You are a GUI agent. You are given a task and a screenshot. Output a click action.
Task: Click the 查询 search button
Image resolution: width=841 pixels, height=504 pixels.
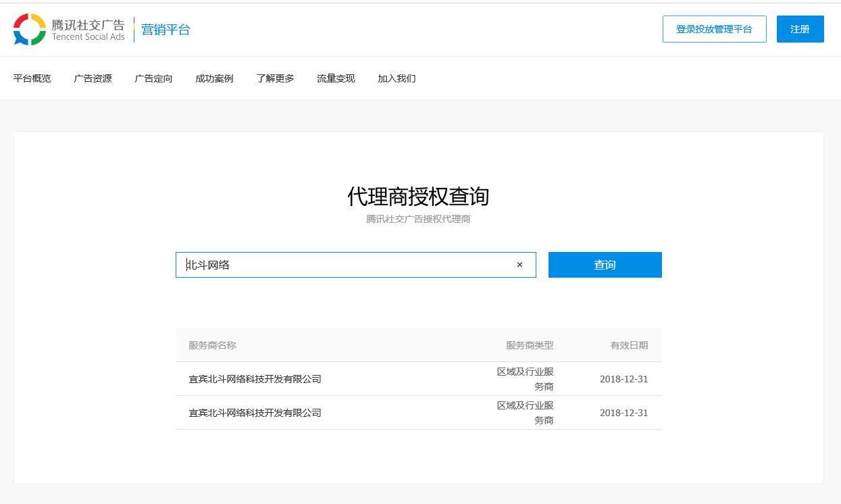tap(605, 264)
